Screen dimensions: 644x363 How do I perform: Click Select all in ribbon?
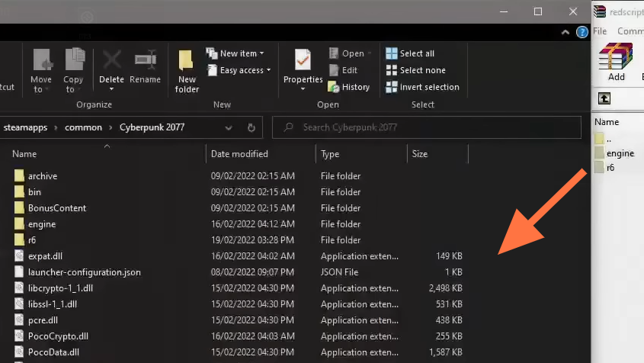point(410,53)
